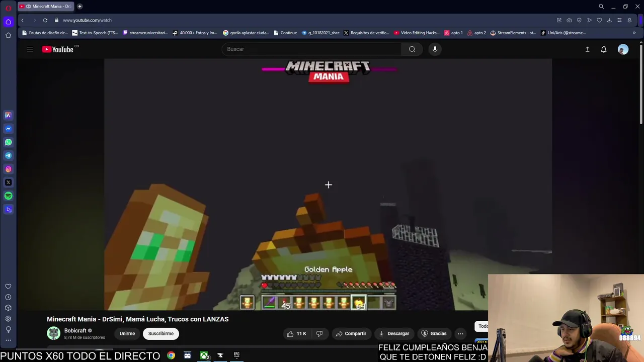Viewport: 644px width, 362px height.
Task: Open Telegram in the sidebar
Action: 8,156
